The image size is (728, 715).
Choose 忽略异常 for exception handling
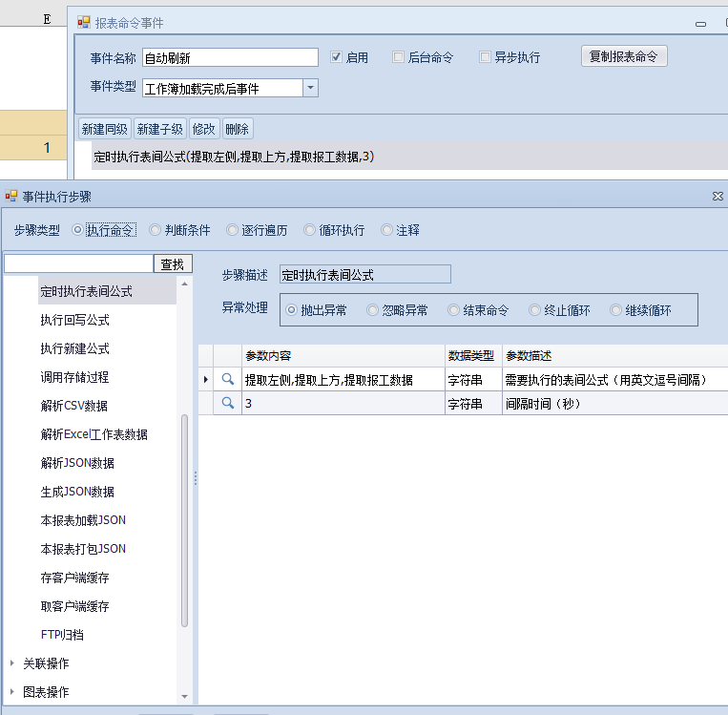[373, 310]
